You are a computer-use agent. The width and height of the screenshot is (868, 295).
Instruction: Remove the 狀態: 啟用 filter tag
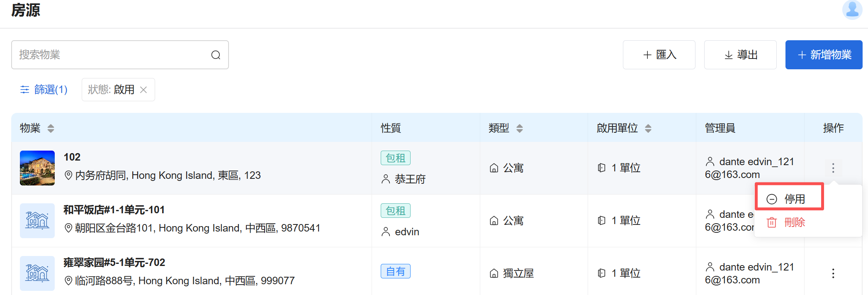(x=143, y=90)
